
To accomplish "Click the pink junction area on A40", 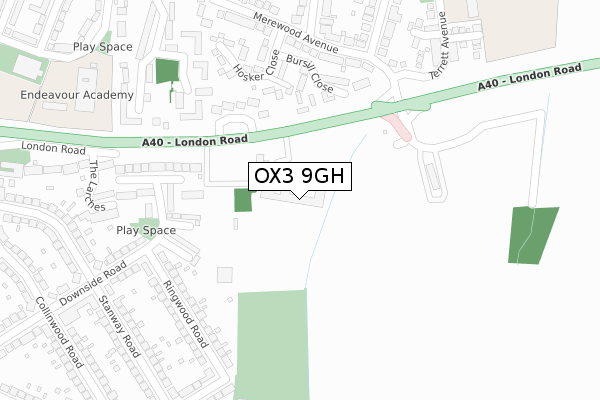I will [x=396, y=127].
